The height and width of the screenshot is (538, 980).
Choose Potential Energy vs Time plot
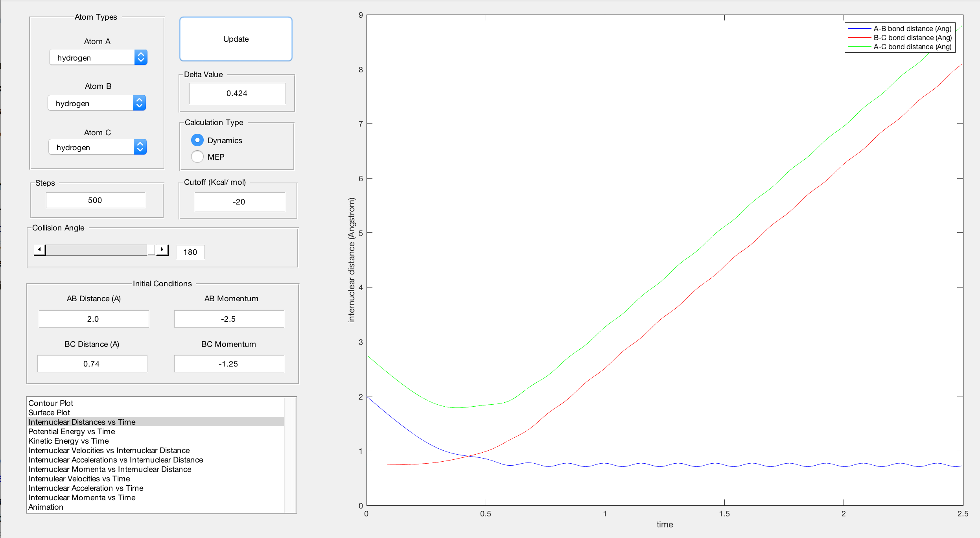coord(72,431)
